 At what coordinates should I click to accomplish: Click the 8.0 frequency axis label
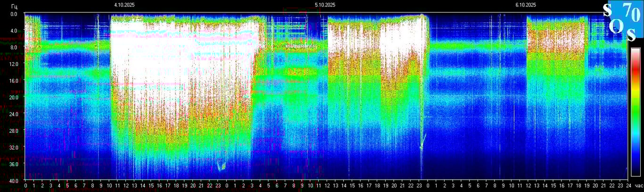point(14,47)
